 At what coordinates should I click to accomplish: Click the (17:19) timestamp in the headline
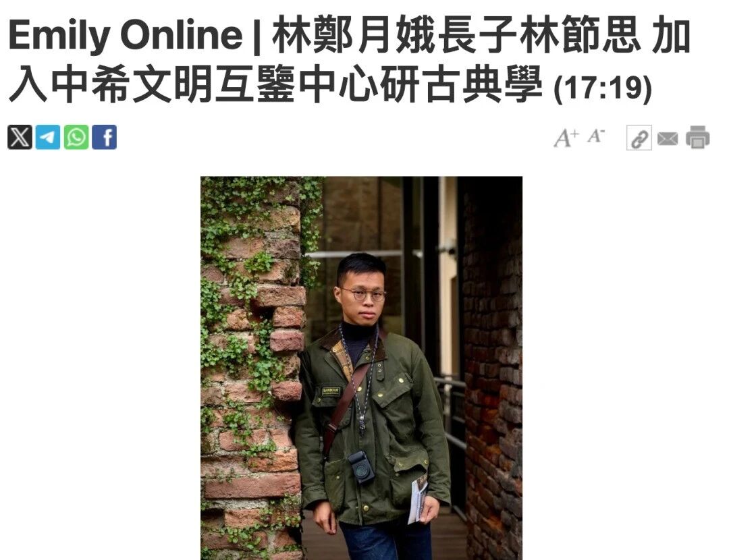(x=603, y=87)
